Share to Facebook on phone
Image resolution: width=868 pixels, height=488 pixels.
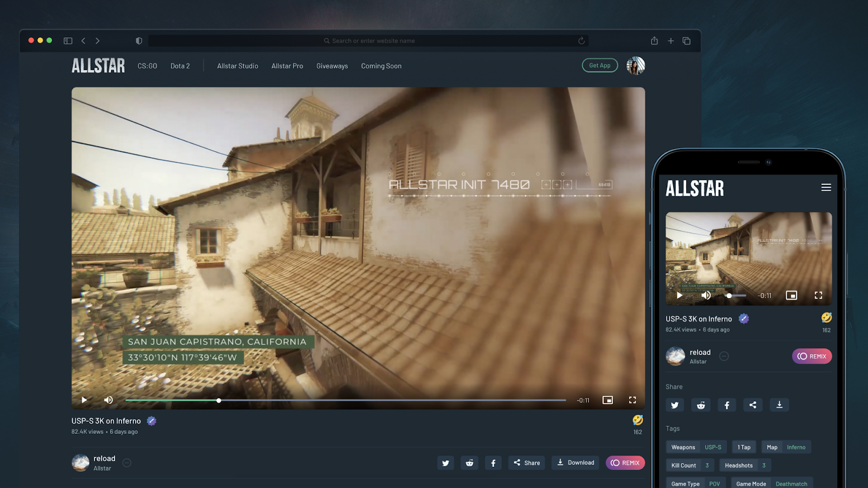(727, 405)
